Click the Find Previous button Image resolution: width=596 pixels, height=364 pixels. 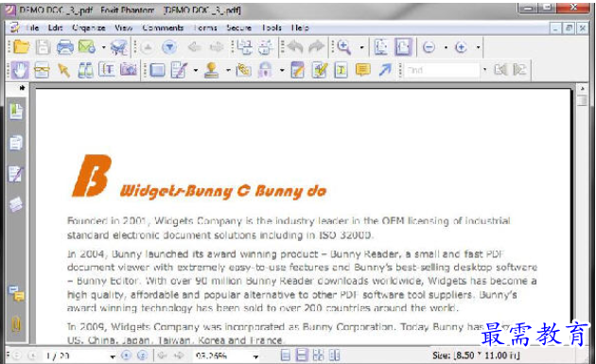click(500, 70)
